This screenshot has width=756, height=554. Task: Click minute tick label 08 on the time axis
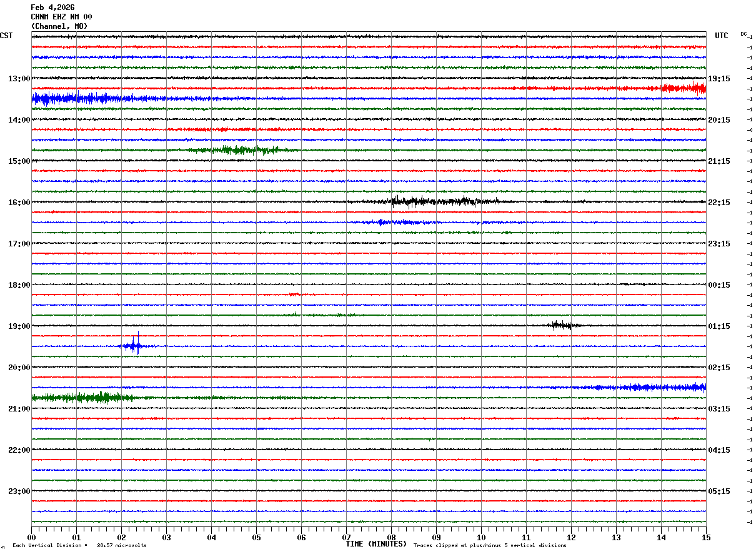coord(391,538)
